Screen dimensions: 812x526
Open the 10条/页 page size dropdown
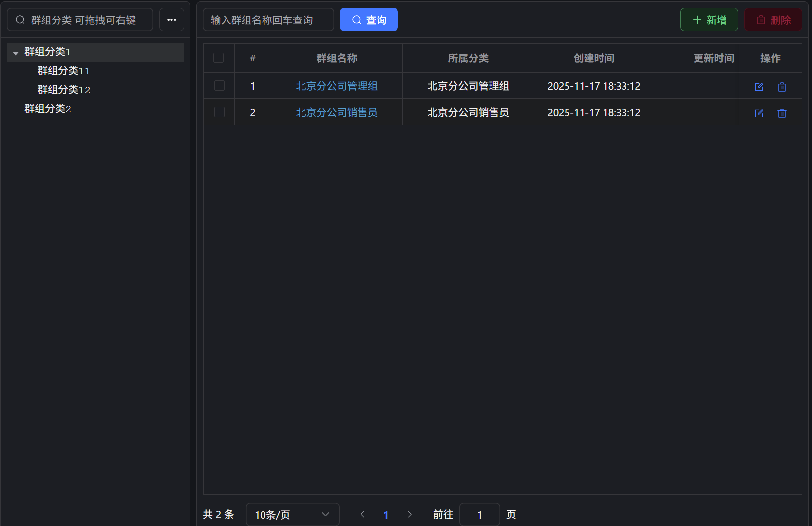click(x=292, y=514)
